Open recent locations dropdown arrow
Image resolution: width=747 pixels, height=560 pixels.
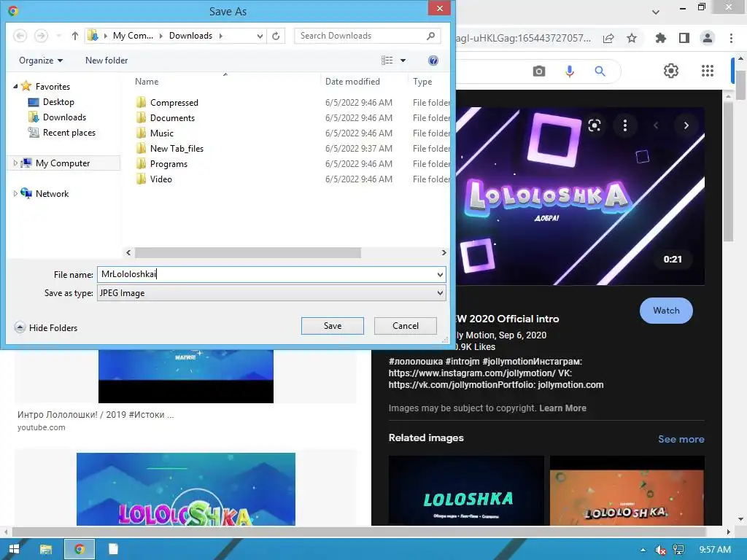pyautogui.click(x=58, y=36)
